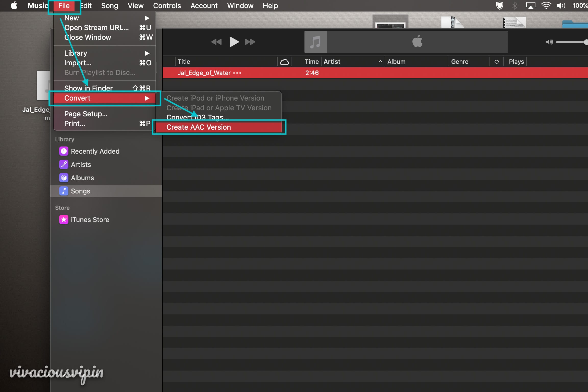Adjust the player volume slider
The image size is (588, 392).
pos(572,42)
